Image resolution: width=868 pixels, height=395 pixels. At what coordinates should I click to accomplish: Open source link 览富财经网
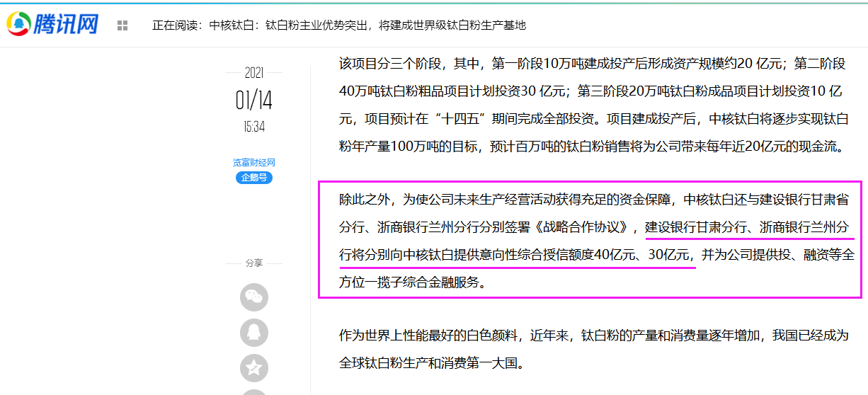point(254,163)
